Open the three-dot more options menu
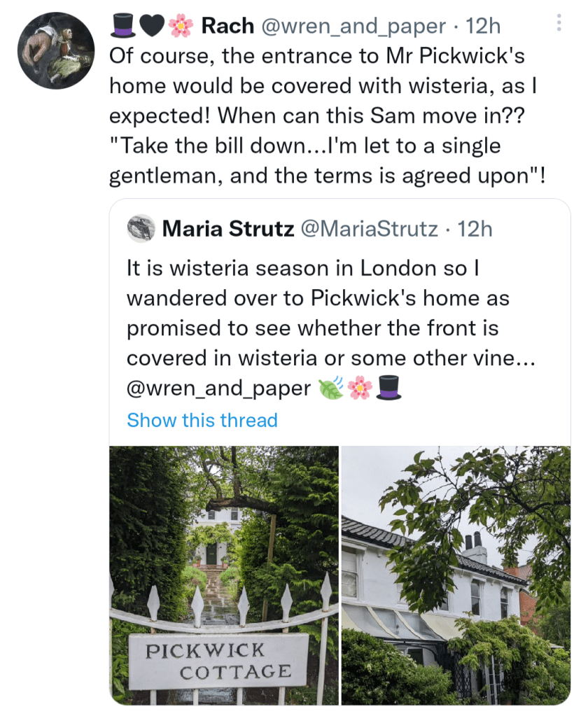Image resolution: width=588 pixels, height=716 pixels. (559, 23)
